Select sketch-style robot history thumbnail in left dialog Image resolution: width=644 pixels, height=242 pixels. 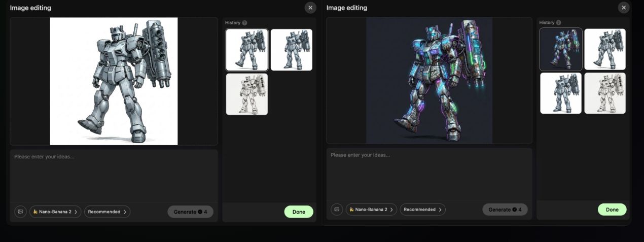(x=247, y=94)
